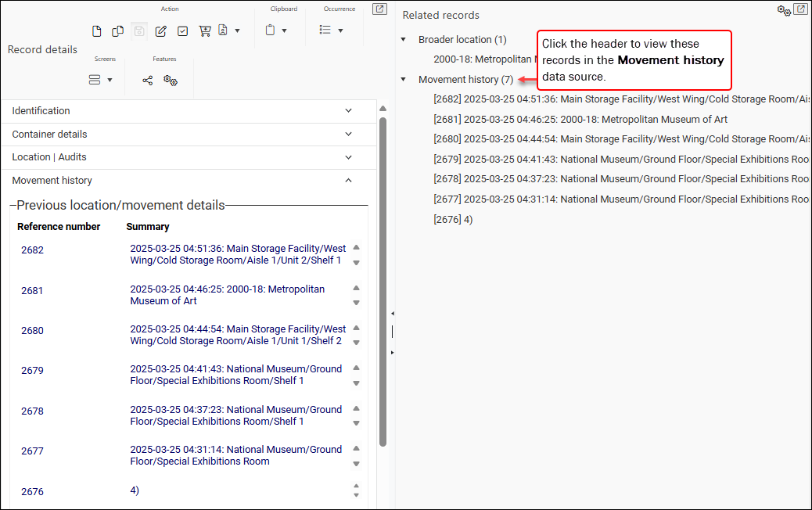
Task: Expand the Identification section chevron
Action: 349,110
